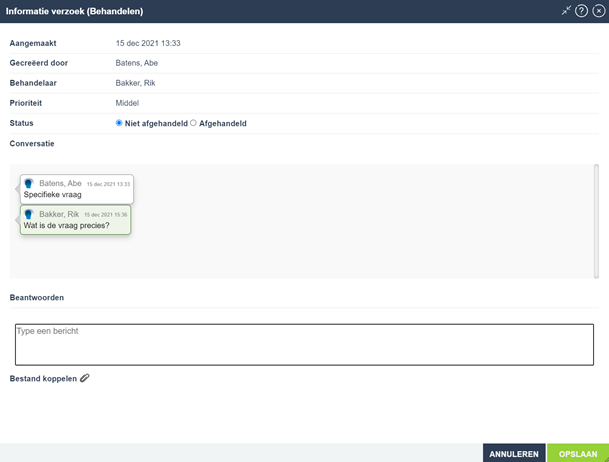Select the Niet afgehandeld radio button
This screenshot has height=462, width=609.
[x=119, y=123]
